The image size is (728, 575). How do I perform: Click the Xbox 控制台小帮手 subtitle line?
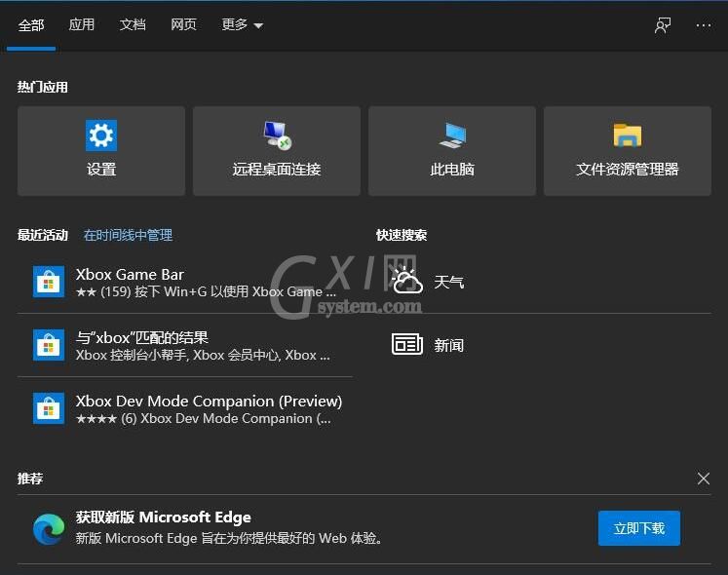203,356
